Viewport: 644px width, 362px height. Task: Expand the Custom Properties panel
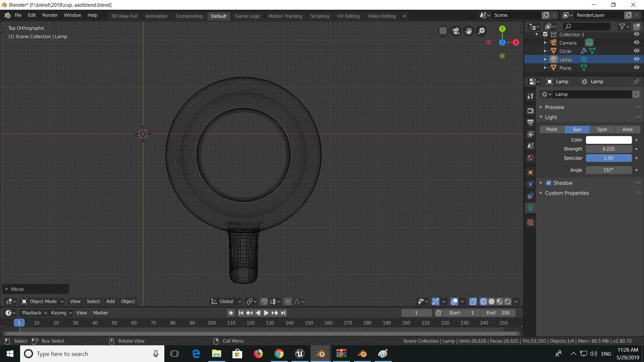[567, 193]
